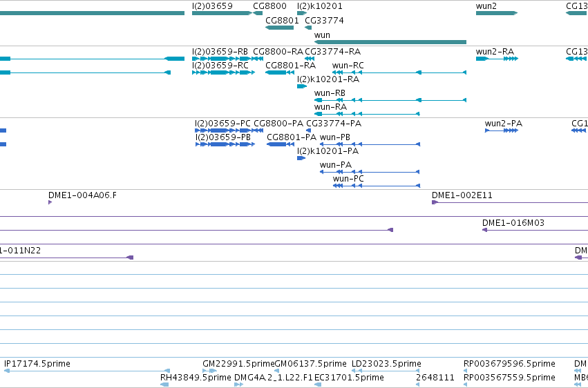Open the GM06137.5prime EST label
Image resolution: width=588 pixels, height=388 pixels.
pyautogui.click(x=311, y=364)
